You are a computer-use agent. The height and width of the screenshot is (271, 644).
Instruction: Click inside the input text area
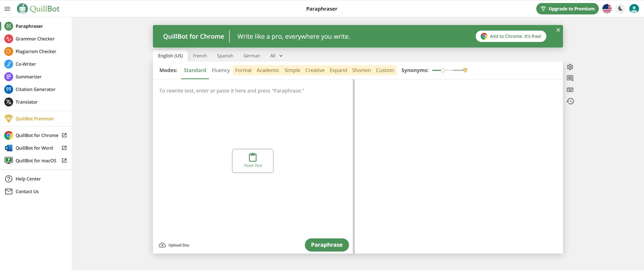click(x=253, y=158)
